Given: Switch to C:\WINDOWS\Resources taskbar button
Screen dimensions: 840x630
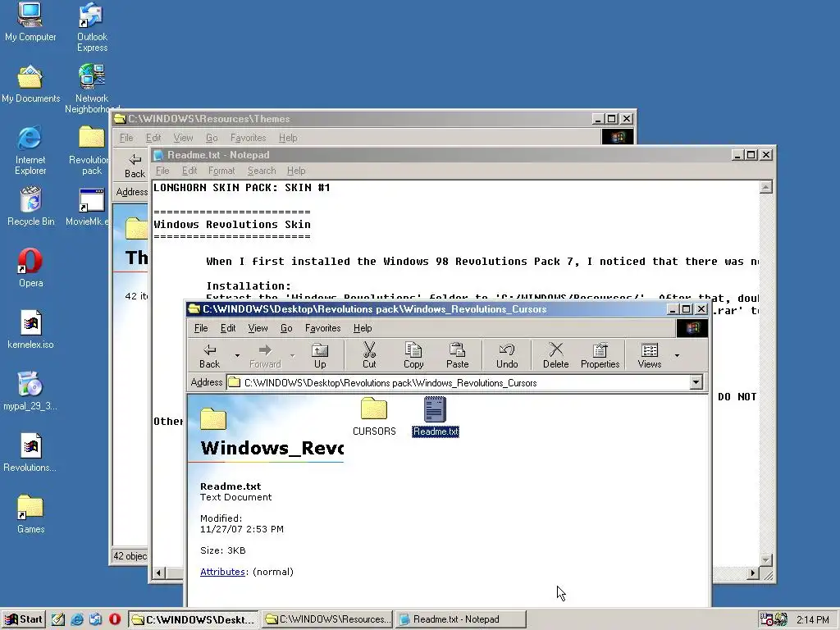Looking at the screenshot, I should click(x=328, y=619).
